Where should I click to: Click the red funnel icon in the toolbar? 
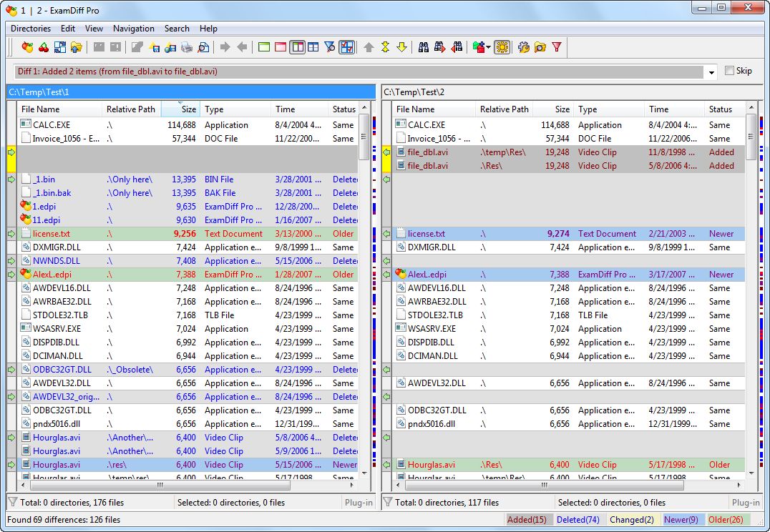pos(556,47)
